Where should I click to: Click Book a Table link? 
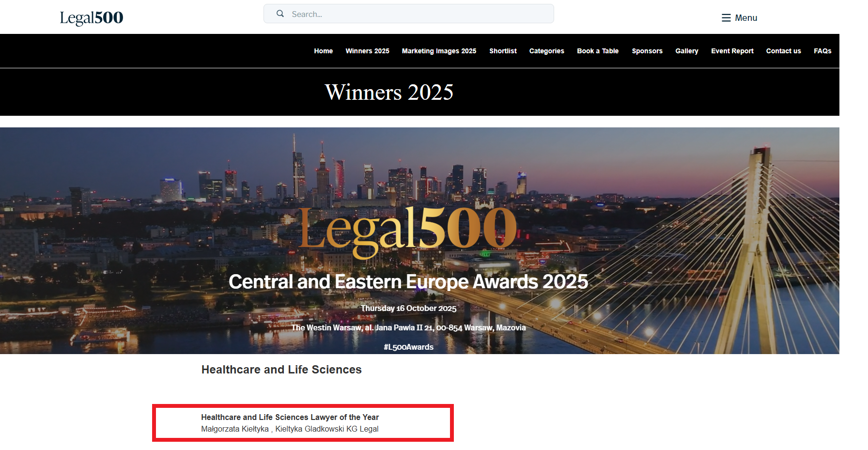[598, 51]
